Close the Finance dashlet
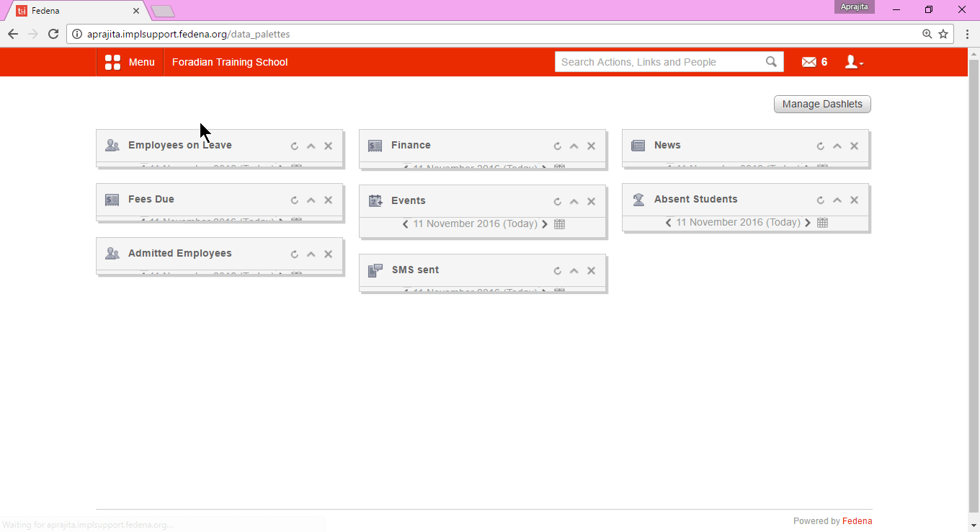Screen dimensions: 980x532 tap(592, 146)
